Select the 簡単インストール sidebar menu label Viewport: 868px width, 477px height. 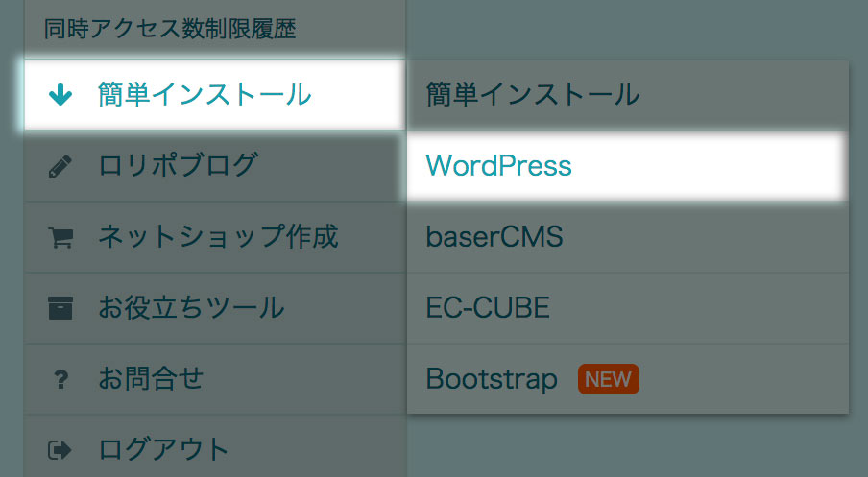pyautogui.click(x=205, y=95)
